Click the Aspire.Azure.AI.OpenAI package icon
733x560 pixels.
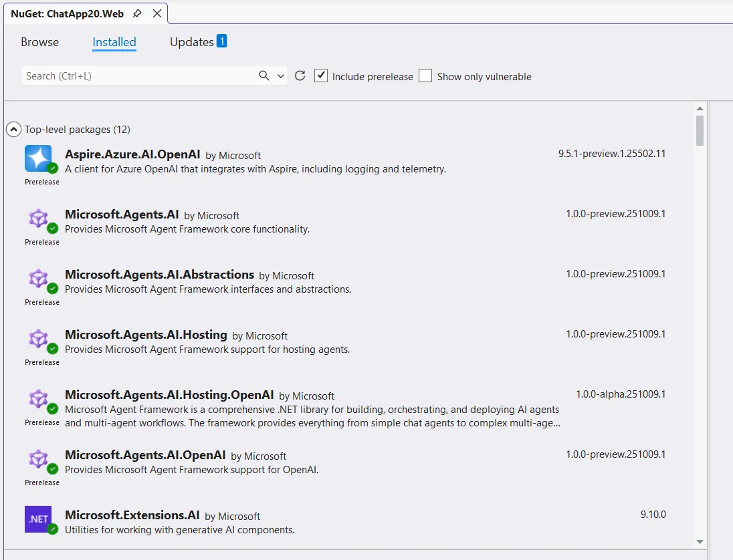[38, 158]
